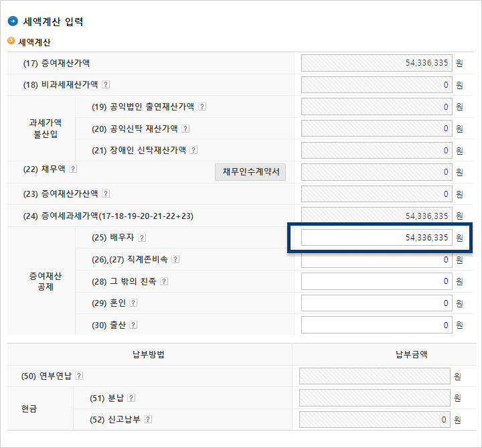This screenshot has height=448, width=482.
Task: Click the (52) 신고납부 payment amount field
Action: [x=375, y=420]
